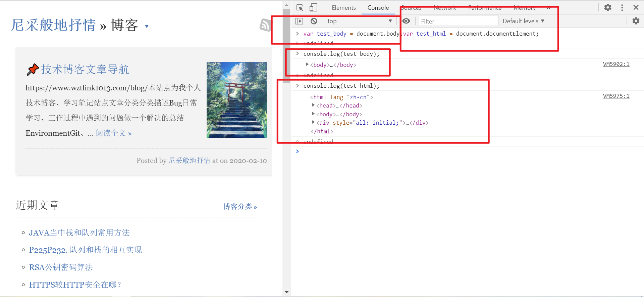644x297 pixels.
Task: Toggle live expression eye icon
Action: (x=406, y=21)
